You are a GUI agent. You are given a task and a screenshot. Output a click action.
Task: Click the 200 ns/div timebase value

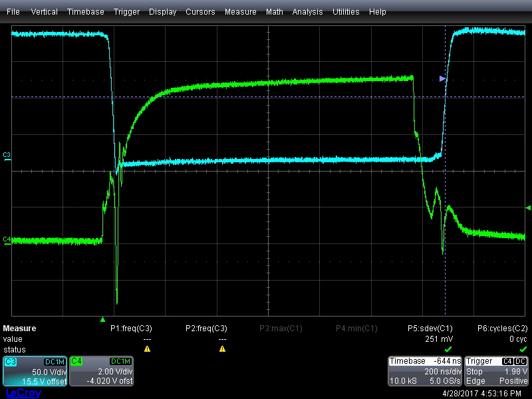click(443, 372)
